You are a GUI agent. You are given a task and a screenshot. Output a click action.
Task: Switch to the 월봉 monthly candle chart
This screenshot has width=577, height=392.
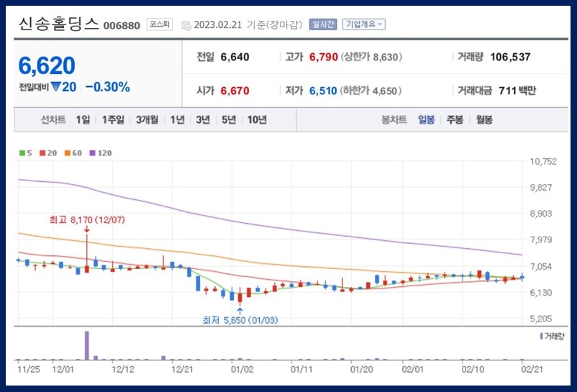point(484,120)
